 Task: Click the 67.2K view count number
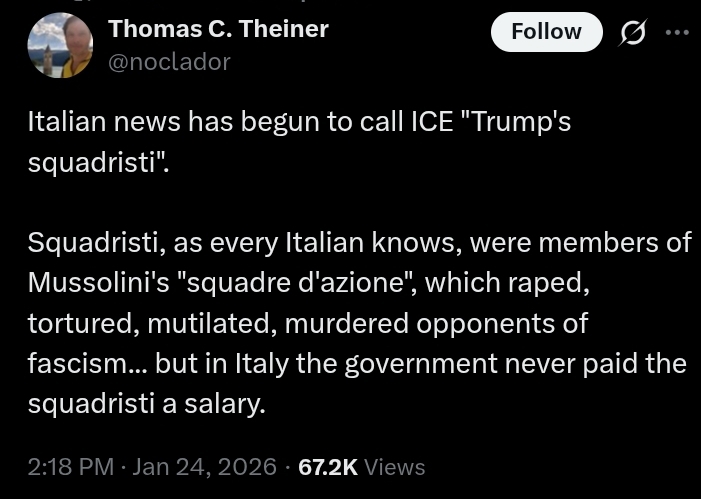[x=328, y=467]
